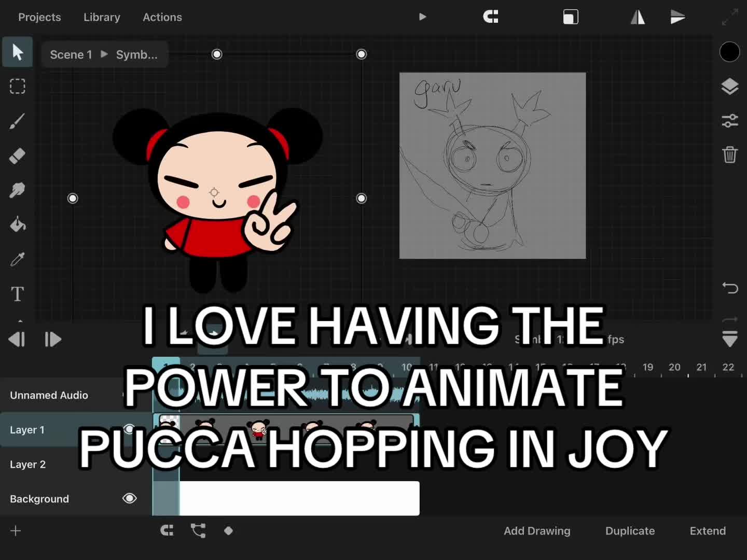This screenshot has width=747, height=560.
Task: Open the canvas frame view icon
Action: pos(571,17)
